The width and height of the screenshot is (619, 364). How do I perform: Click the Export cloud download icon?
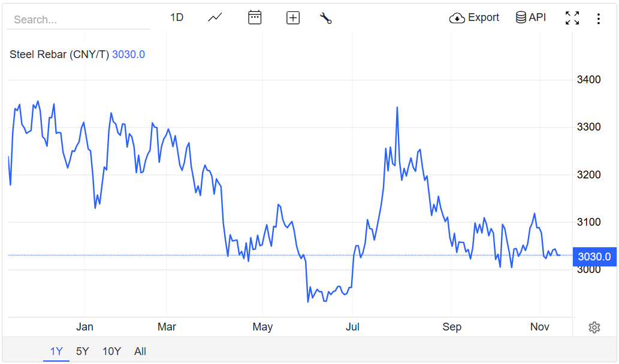tap(457, 18)
